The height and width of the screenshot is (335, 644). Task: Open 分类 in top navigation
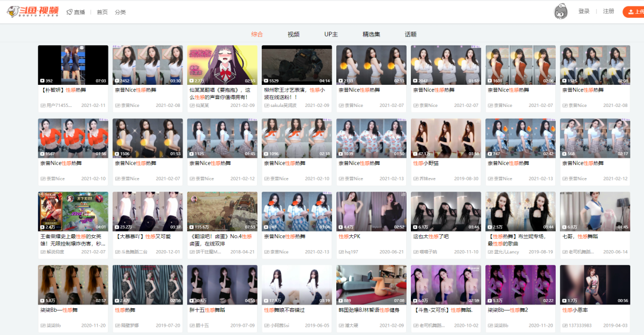pos(120,12)
